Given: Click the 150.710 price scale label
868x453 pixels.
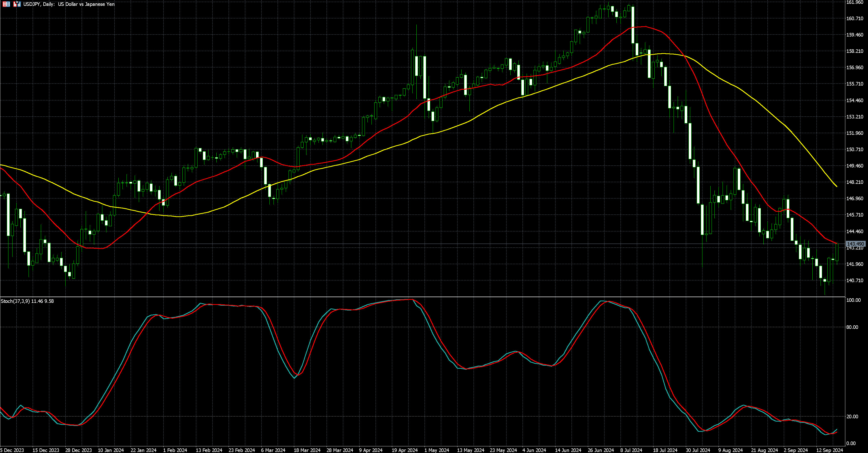Looking at the screenshot, I should pyautogui.click(x=855, y=149).
